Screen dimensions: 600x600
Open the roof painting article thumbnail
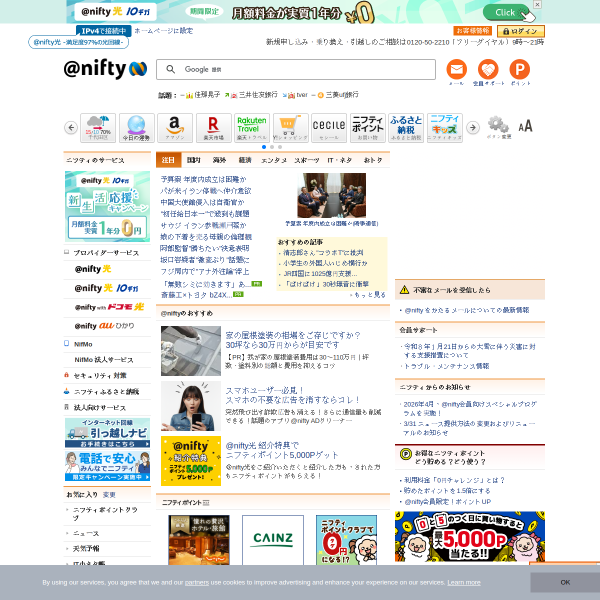[x=191, y=351]
